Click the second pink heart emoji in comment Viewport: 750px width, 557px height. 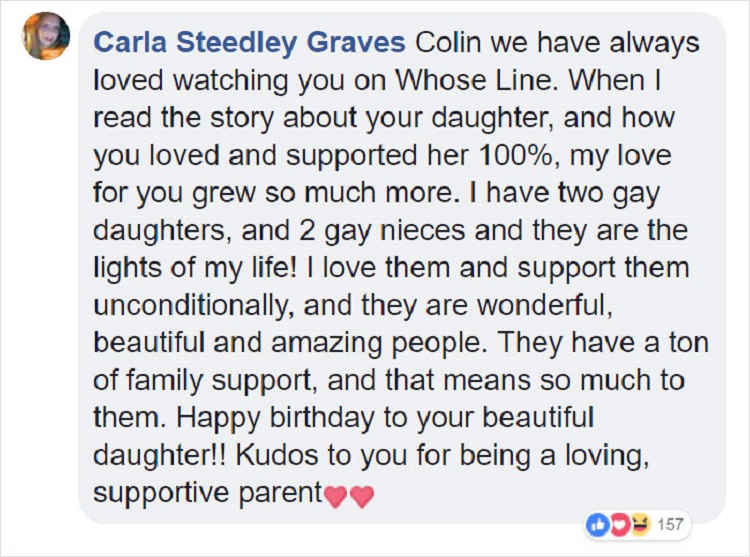click(361, 495)
